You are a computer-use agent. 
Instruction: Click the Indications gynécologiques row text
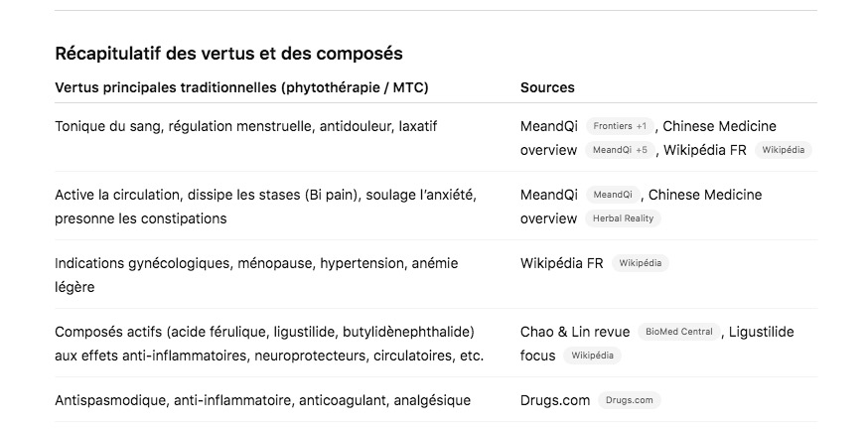coord(256,275)
